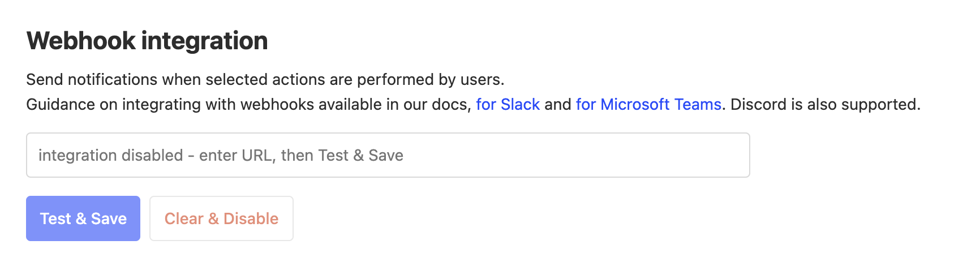
Task: Follow the Slack webhook guidance link
Action: click(508, 105)
